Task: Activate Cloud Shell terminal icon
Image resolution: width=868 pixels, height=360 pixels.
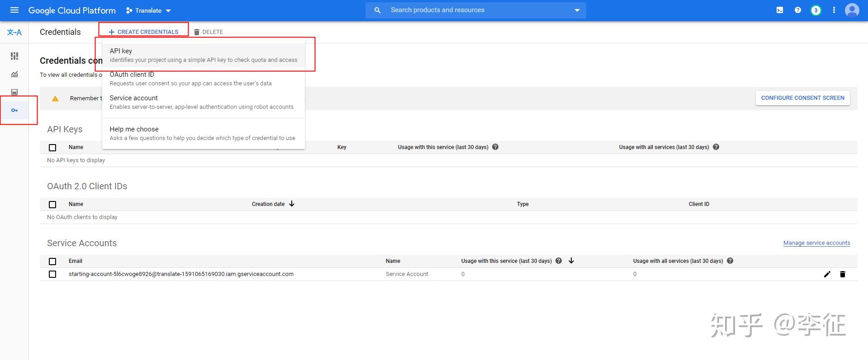Action: click(780, 10)
